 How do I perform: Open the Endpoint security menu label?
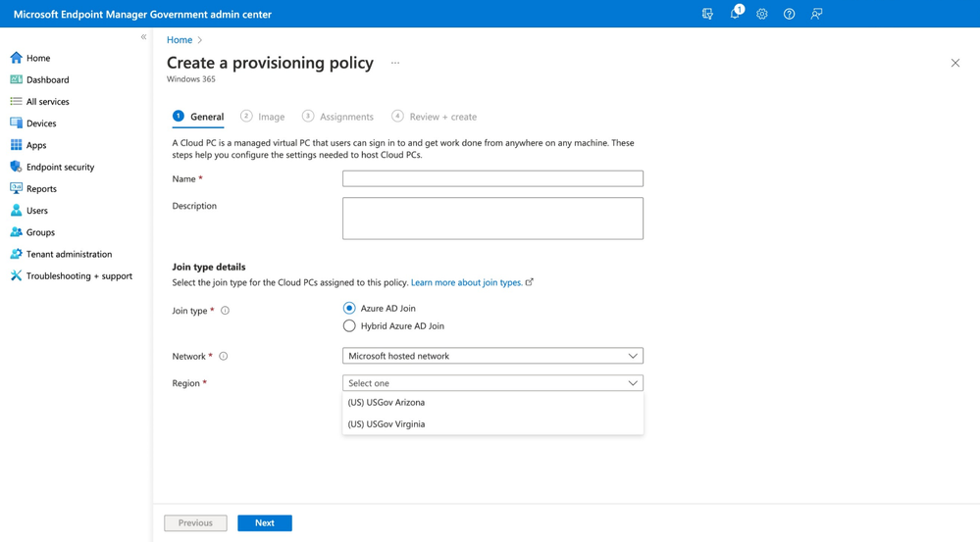[60, 167]
